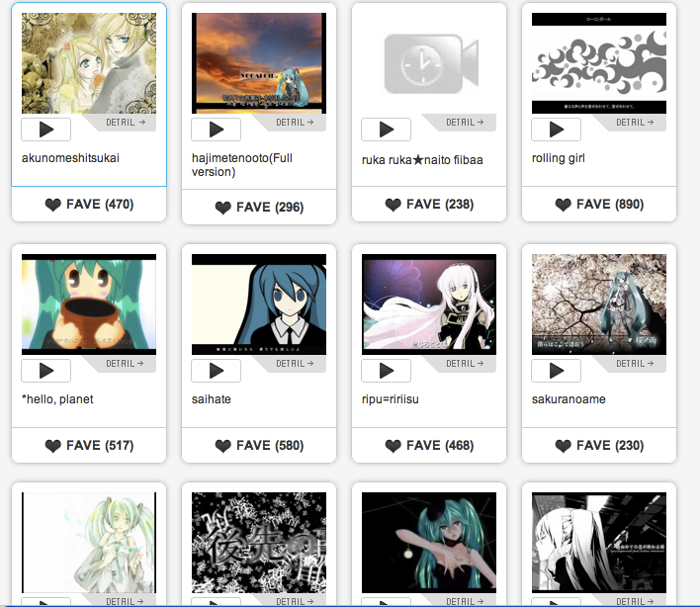Open the sakuranoame title link

[x=569, y=399]
